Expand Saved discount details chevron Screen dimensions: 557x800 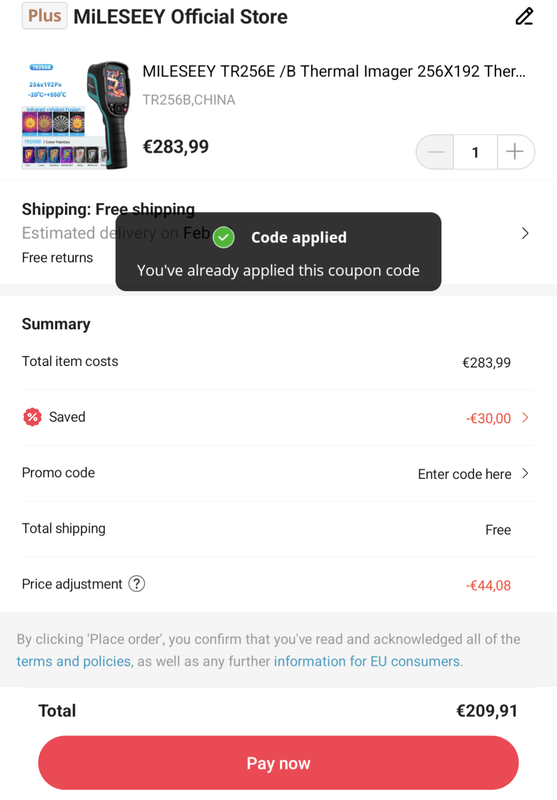[525, 418]
